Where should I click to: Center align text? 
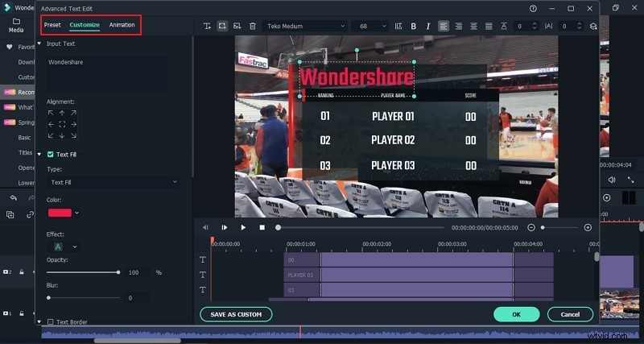pyautogui.click(x=473, y=27)
